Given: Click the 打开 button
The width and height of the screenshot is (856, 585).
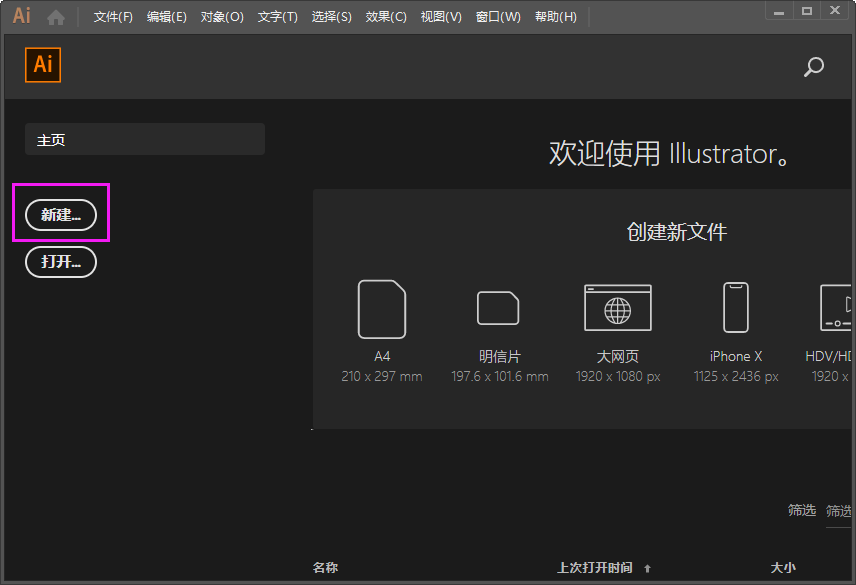Looking at the screenshot, I should (x=60, y=261).
